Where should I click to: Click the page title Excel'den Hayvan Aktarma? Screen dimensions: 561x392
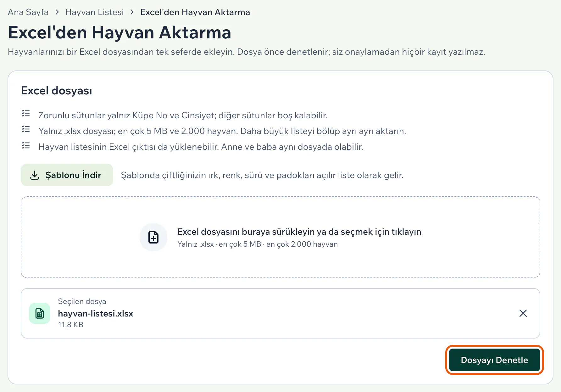point(119,32)
